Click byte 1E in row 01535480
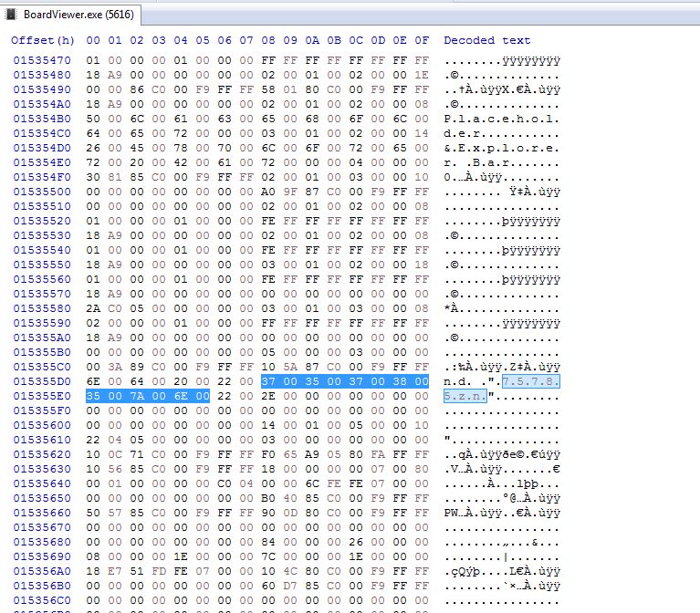The width and height of the screenshot is (700, 613). tap(422, 75)
